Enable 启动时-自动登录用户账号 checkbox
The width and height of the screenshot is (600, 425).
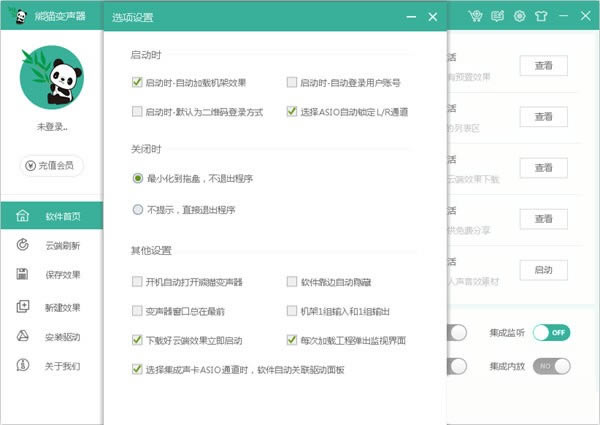[x=292, y=82]
